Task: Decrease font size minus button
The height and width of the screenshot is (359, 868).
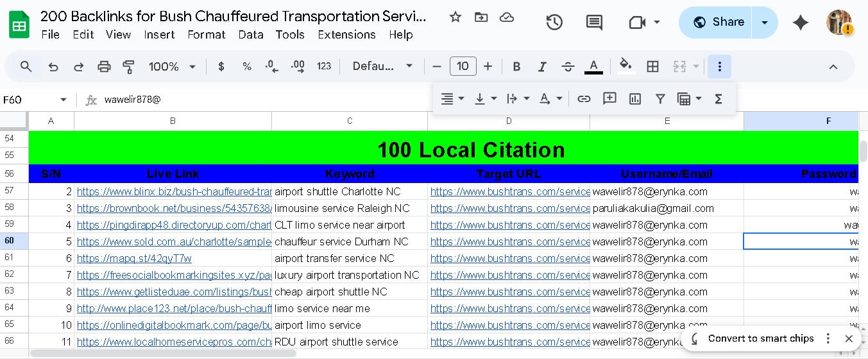Action: pyautogui.click(x=437, y=66)
